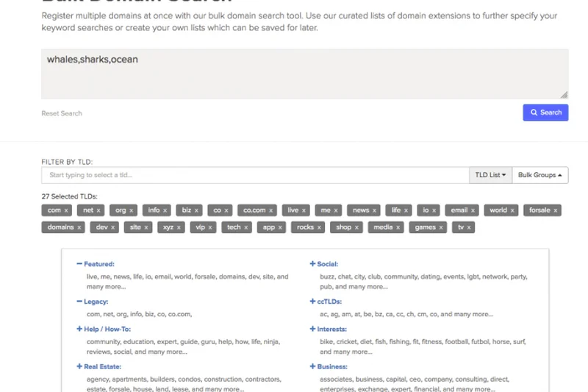The height and width of the screenshot is (392, 588).
Task: Remove the email TLD tag
Action: (473, 211)
